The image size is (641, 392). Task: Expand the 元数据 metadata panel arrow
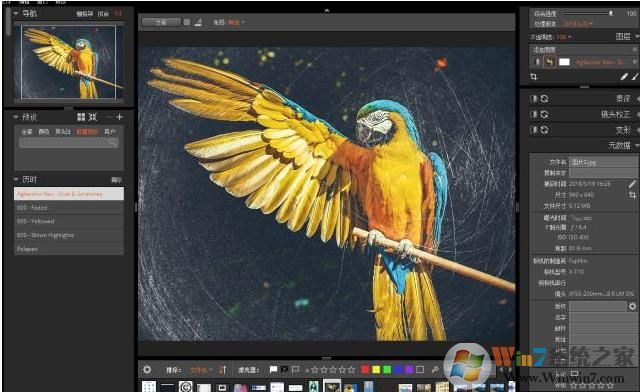(x=638, y=146)
